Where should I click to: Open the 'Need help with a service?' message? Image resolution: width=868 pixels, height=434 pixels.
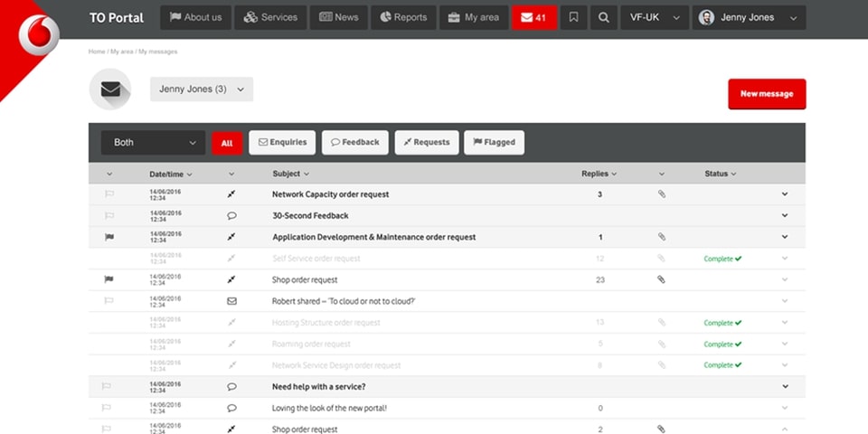click(318, 387)
